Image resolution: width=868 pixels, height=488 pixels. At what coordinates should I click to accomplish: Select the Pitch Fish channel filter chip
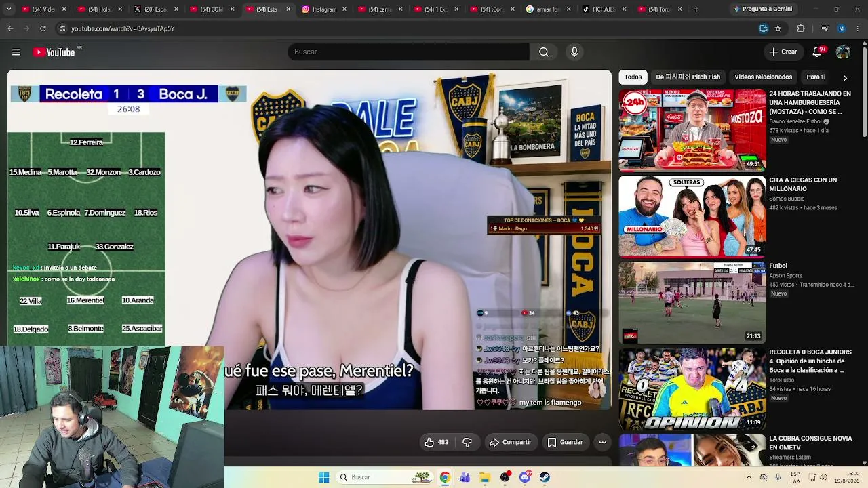pyautogui.click(x=688, y=77)
